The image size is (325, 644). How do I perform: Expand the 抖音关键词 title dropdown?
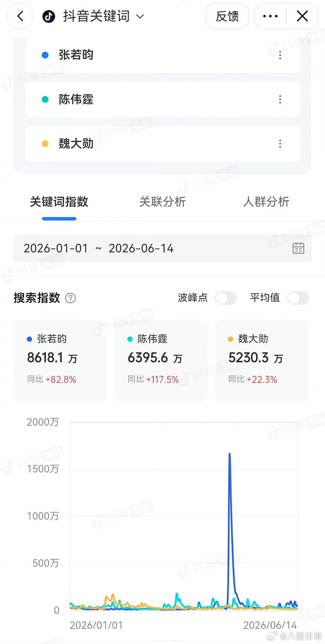coord(140,16)
